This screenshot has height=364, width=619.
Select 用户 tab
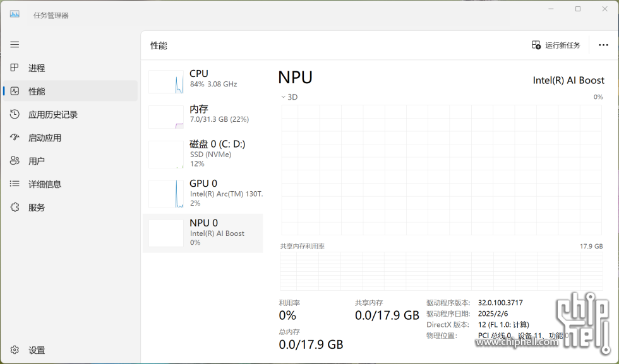tap(70, 161)
